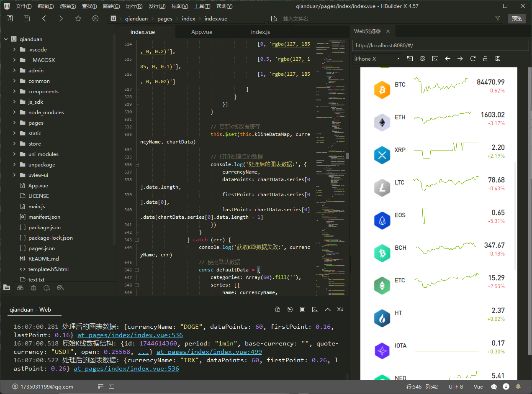Viewport: 532px width, 394px height.
Task: Click the editor vertical scrollbar thumb
Action: tap(347, 156)
